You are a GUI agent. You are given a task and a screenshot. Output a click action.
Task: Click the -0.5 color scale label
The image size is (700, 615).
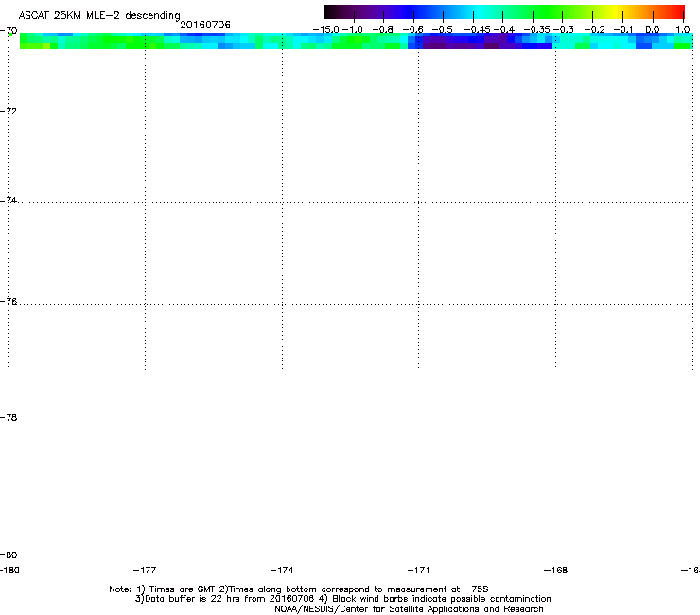[x=442, y=30]
